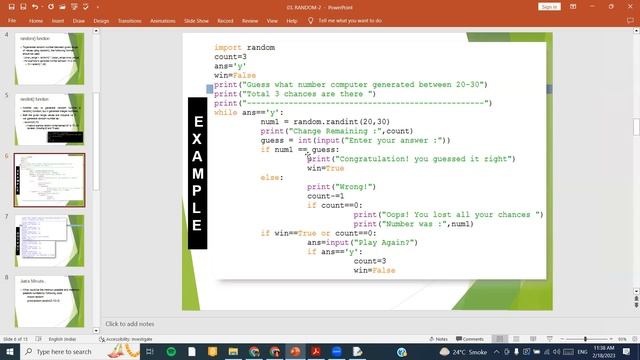Click the thumbnail pane scroll-down arrow

[96, 331]
